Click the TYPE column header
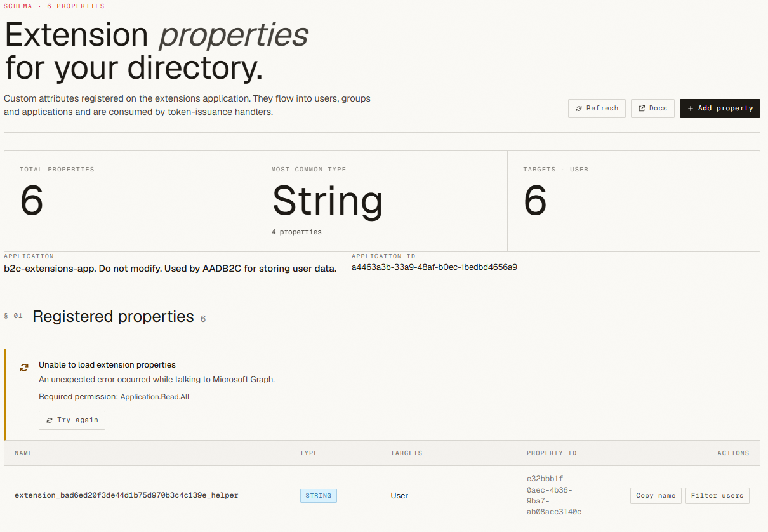Screen dimensions: 768x532 (309, 453)
